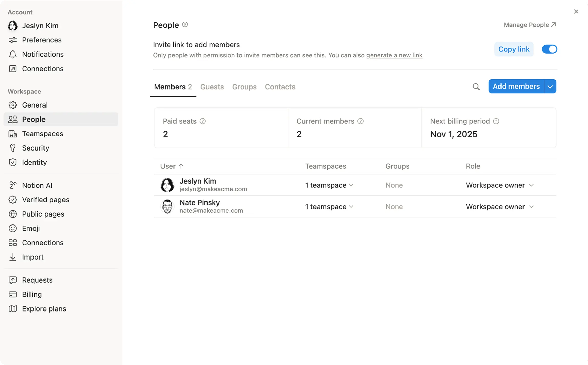
Task: Change Nate Pinsky's Workspace owner role
Action: coord(500,207)
